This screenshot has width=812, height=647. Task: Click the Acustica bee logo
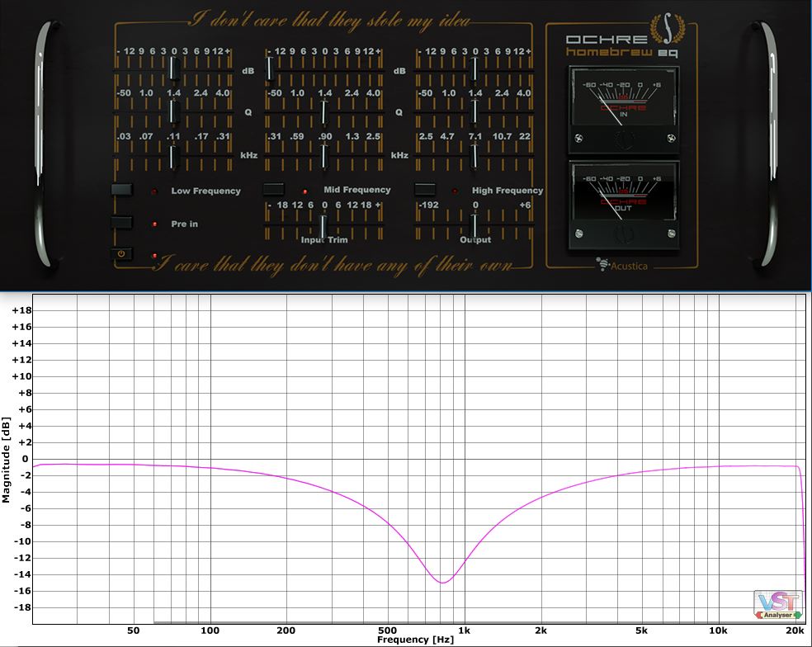coord(602,264)
